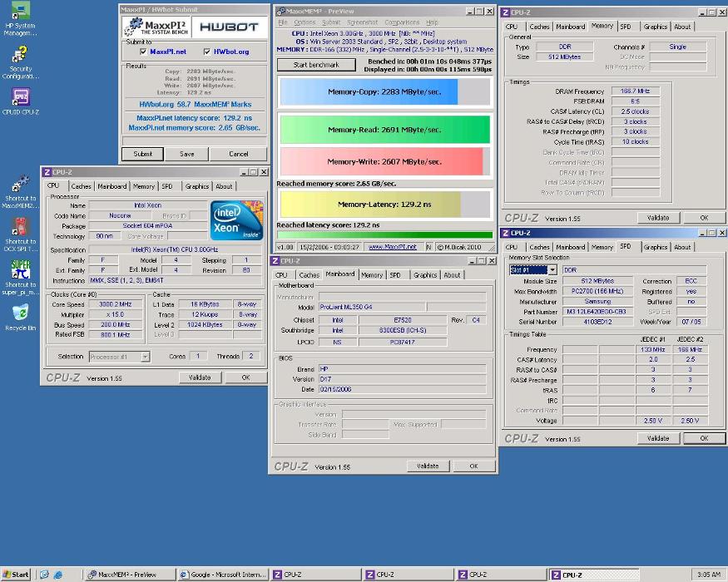Open the Screenshot menu in MaxxMEM²
Viewport: 728px width, 582px height.
pyautogui.click(x=363, y=22)
